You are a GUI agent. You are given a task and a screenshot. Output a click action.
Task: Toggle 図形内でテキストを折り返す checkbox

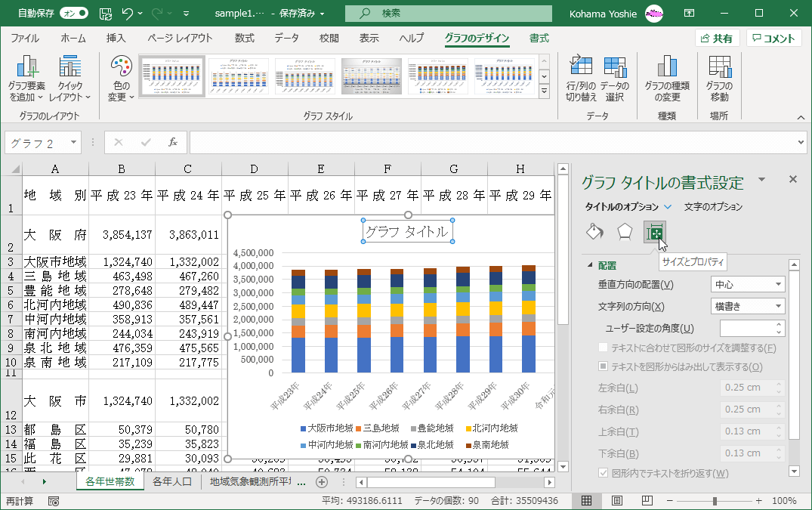click(604, 473)
